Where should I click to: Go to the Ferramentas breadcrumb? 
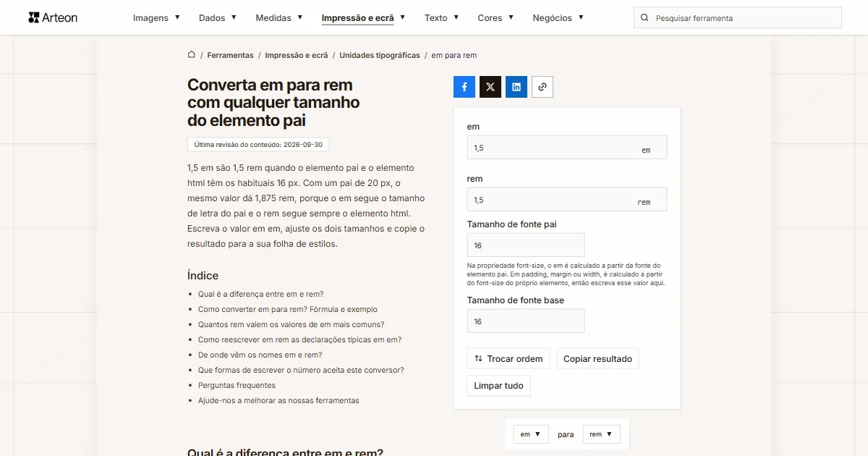[x=230, y=55]
